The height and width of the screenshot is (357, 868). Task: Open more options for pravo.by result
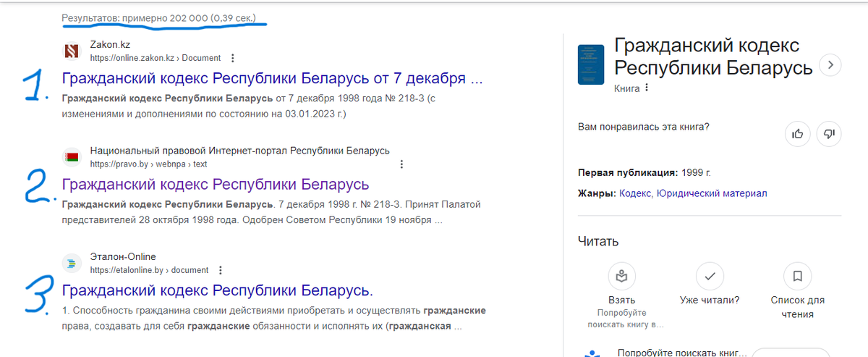401,164
